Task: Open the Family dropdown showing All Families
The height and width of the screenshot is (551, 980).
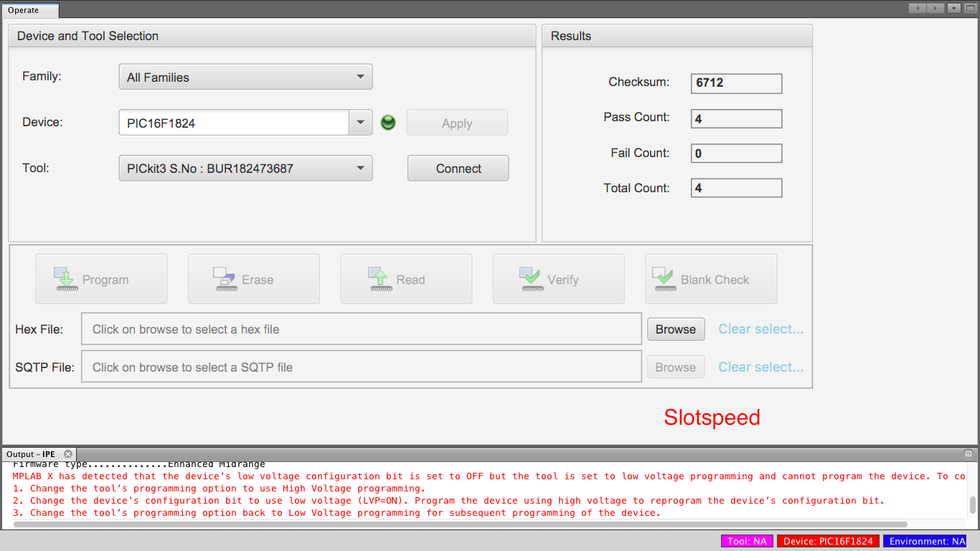Action: 245,77
